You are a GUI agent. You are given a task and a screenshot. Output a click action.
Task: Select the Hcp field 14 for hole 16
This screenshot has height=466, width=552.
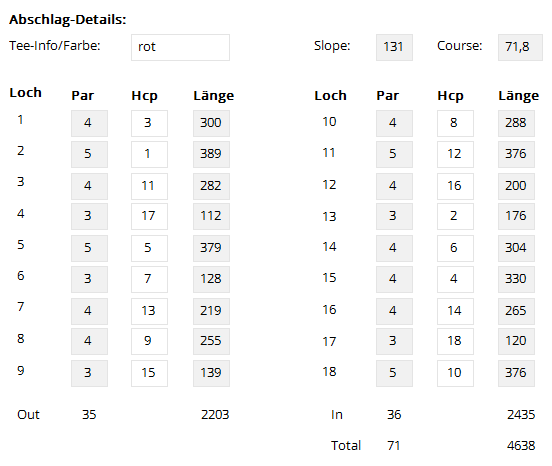click(x=455, y=311)
